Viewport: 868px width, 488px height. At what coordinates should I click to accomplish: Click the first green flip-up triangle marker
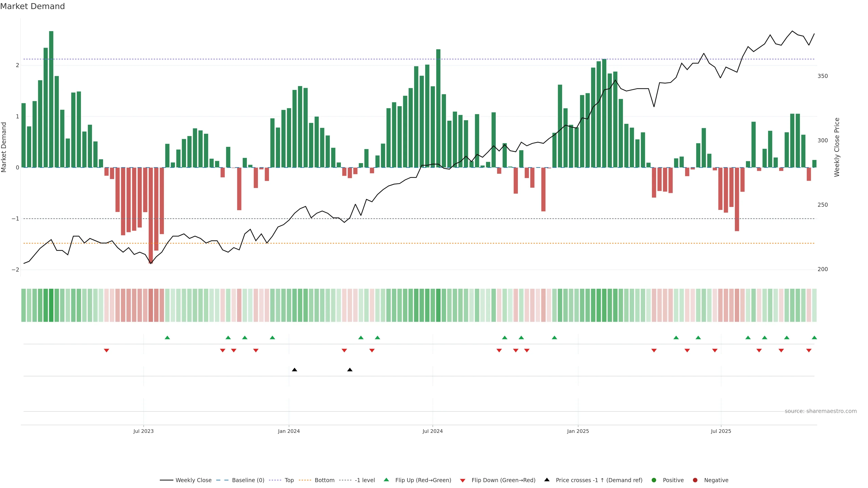click(167, 338)
